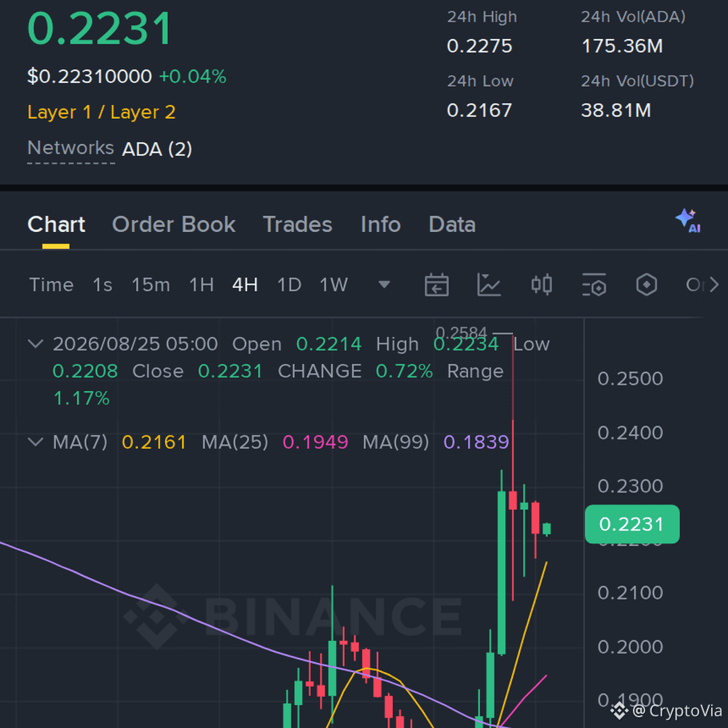Select the 1D interval
Screen dimensions: 728x728
click(289, 284)
